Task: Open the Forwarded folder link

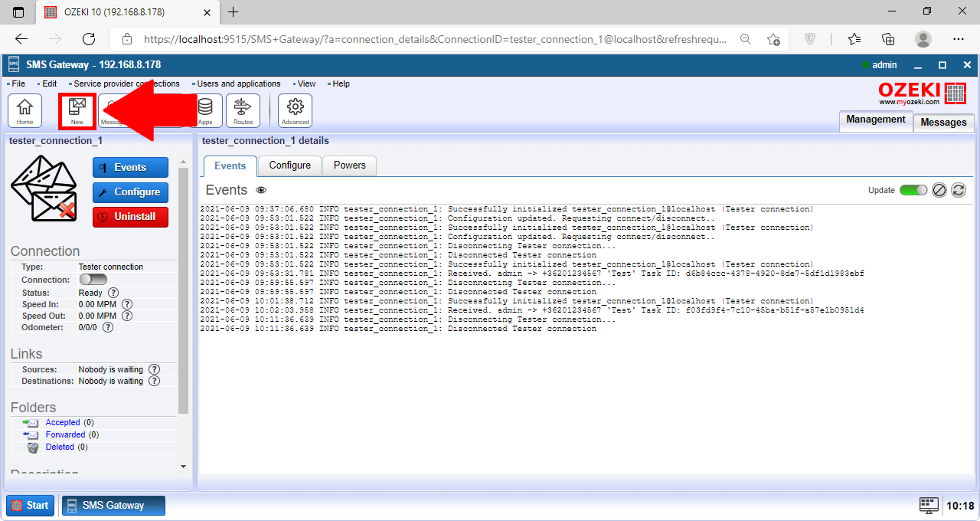Action: [x=64, y=434]
